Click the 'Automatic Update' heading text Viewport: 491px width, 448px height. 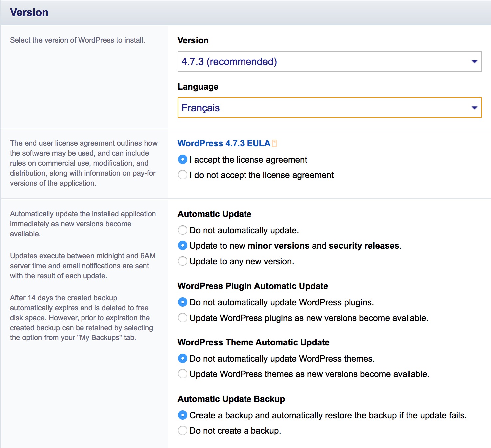(214, 214)
